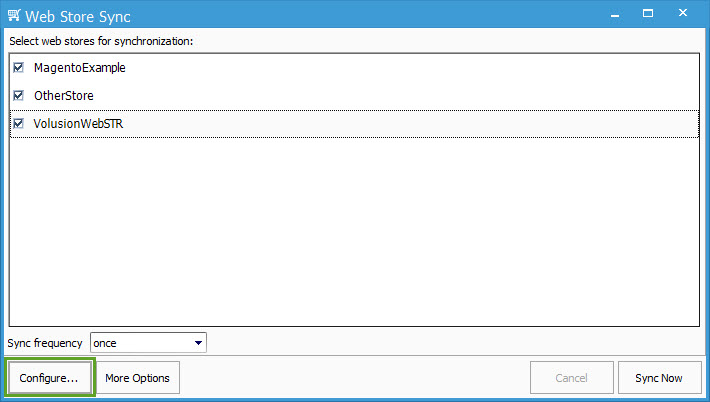Uncheck the OtherStore checkbox
Screen dimensions: 710x402
tap(19, 96)
